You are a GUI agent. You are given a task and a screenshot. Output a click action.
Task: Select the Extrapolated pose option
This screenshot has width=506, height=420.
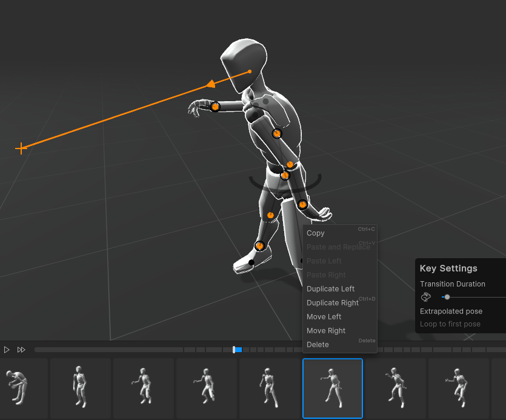tap(451, 311)
